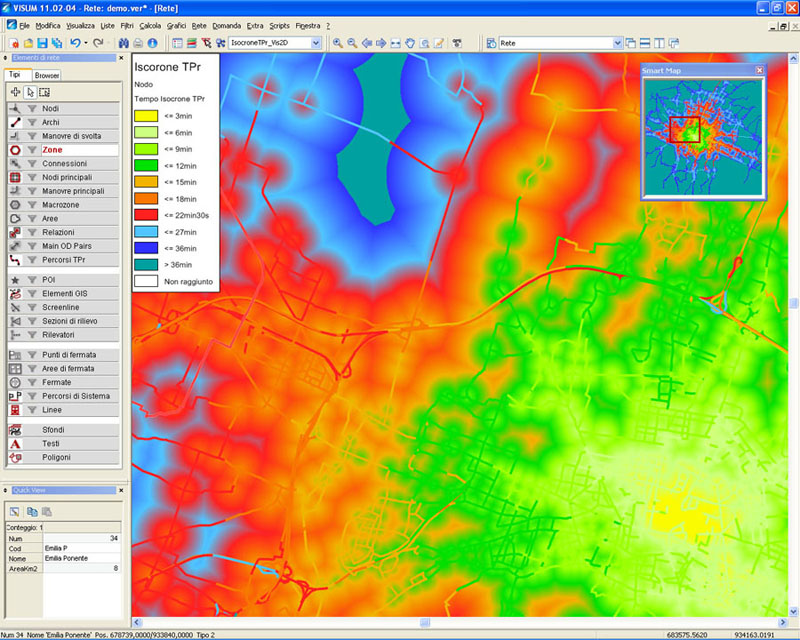Screen dimensions: 800x640
Task: Open the Calcola menu
Action: coord(150,24)
